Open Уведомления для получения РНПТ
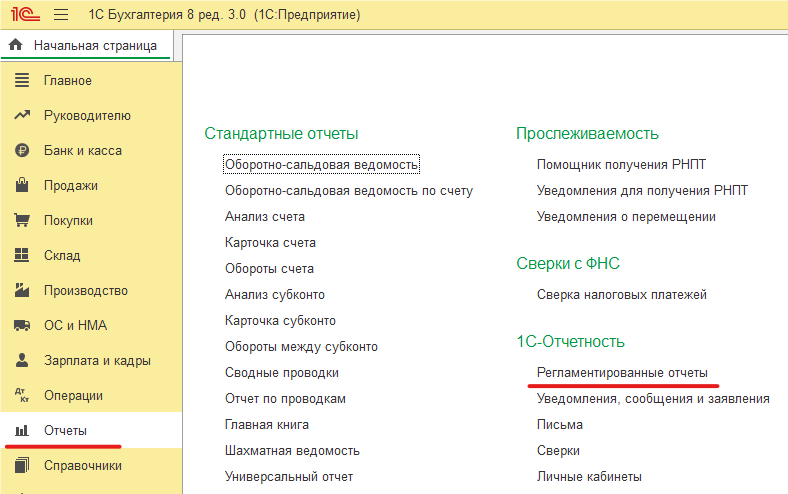Screen dimensions: 788x494 click(x=642, y=190)
